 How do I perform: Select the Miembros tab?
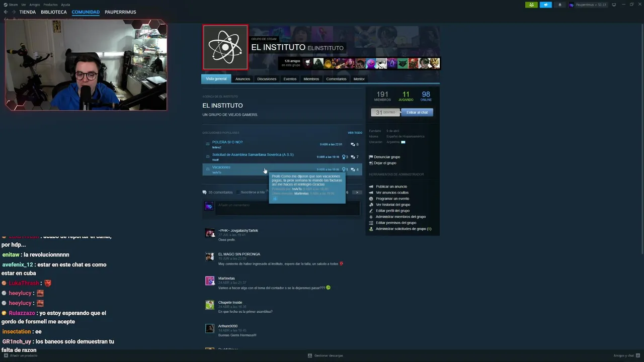pos(311,79)
